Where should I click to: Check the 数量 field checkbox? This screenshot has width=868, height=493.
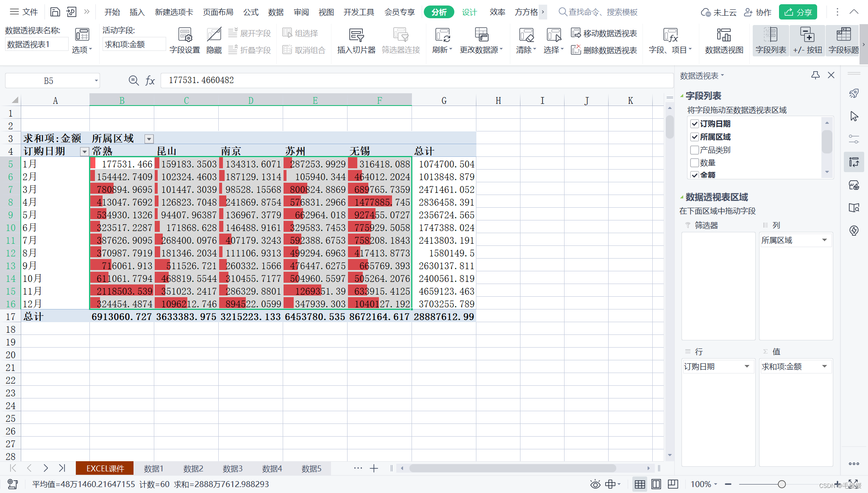click(694, 163)
